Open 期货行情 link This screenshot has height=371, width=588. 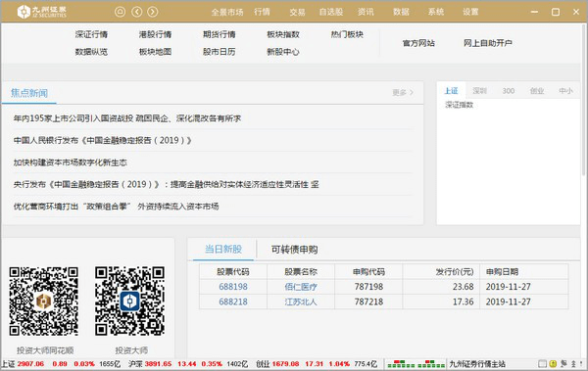[x=220, y=34]
